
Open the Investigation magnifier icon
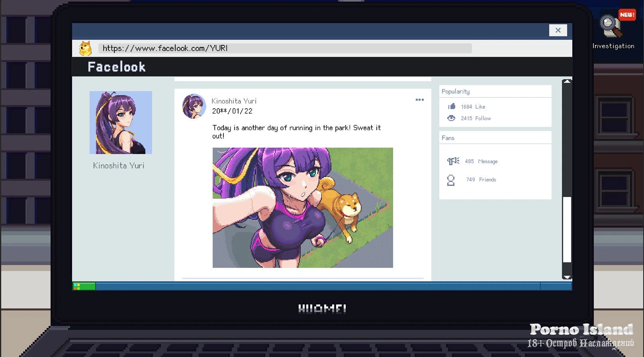tap(611, 26)
